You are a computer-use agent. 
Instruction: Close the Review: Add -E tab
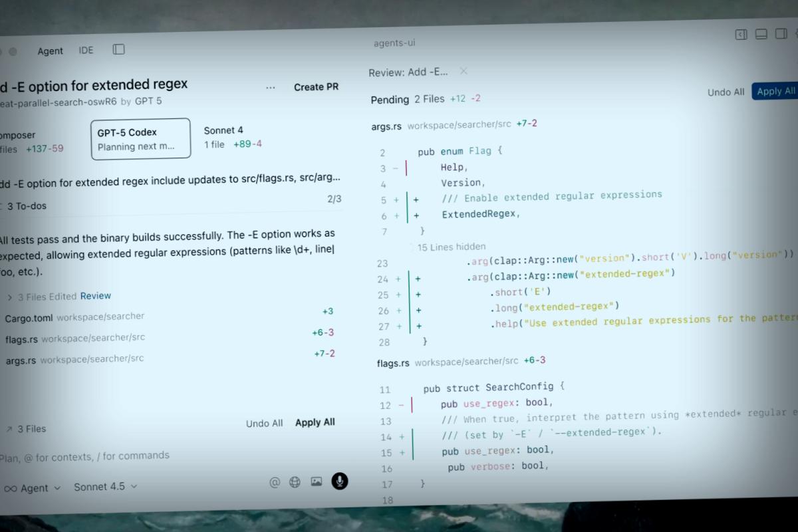(464, 71)
